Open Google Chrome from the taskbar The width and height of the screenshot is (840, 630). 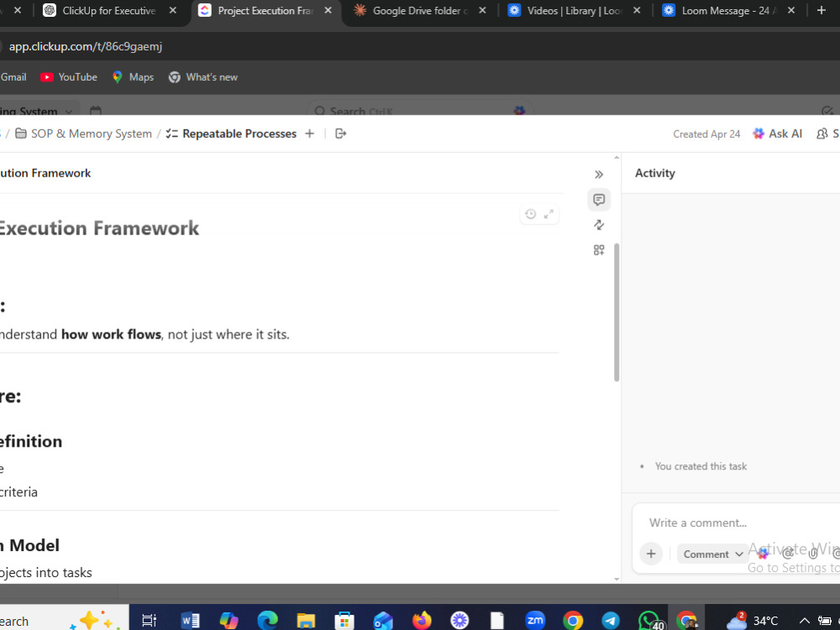pos(573,621)
